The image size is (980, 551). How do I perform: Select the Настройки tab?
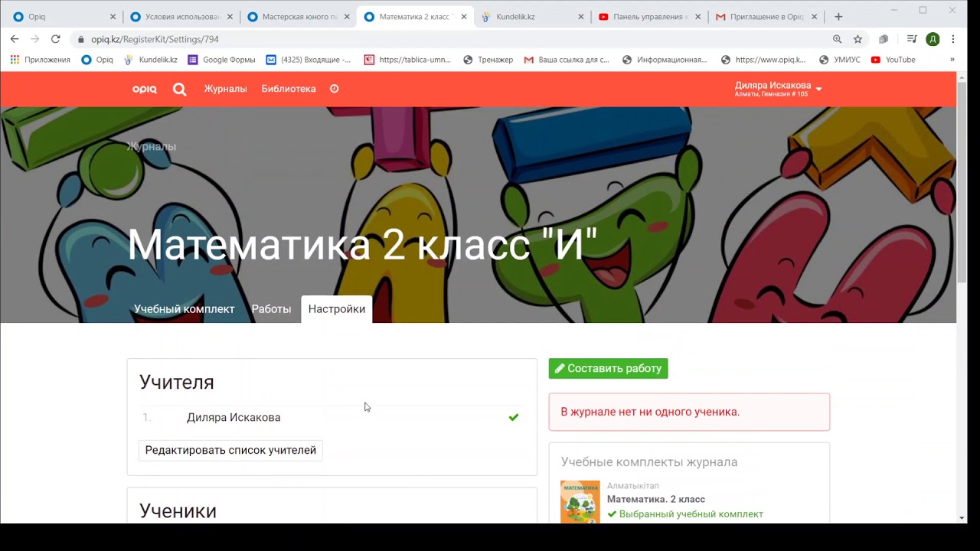coord(337,309)
